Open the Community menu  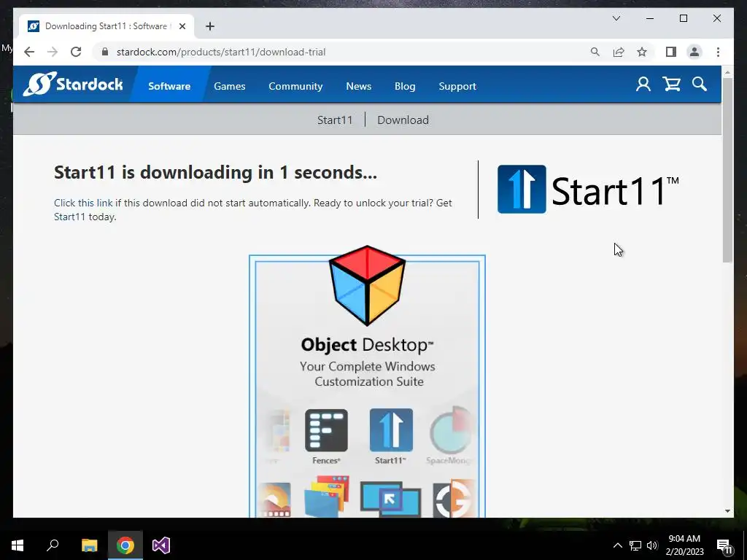pos(295,86)
